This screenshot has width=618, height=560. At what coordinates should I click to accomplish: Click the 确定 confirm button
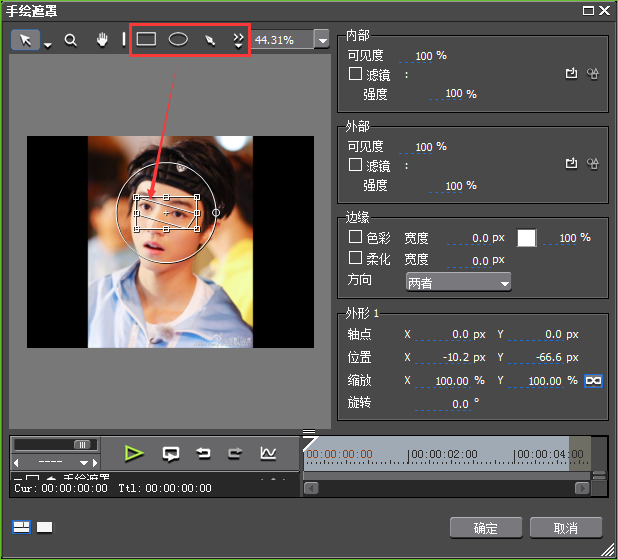486,528
